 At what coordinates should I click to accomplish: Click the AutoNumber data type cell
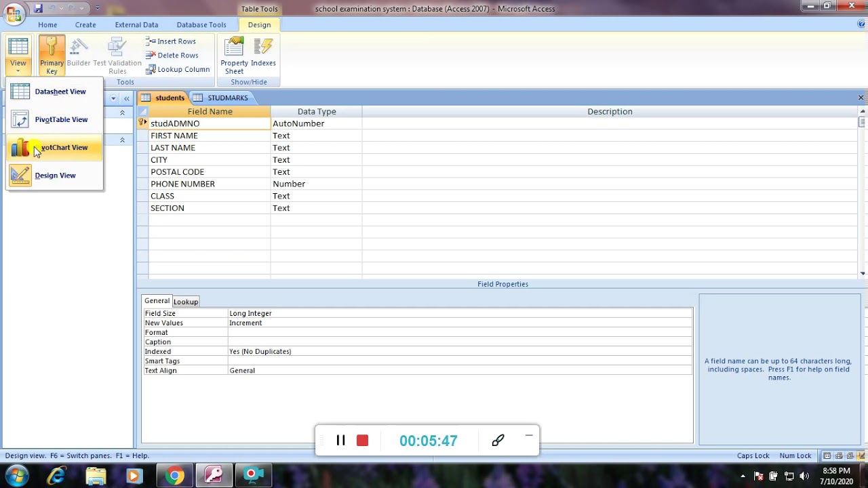(316, 123)
